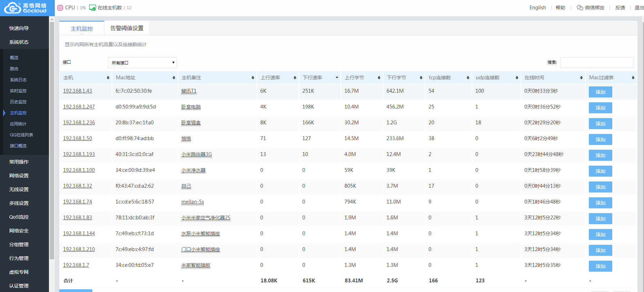The width and height of the screenshot is (644, 292).
Task: Open the 斐讯T1 host remark link
Action: point(189,91)
